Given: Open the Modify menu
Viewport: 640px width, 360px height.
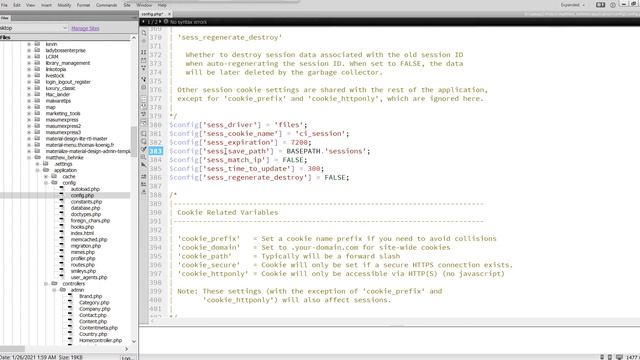Looking at the screenshot, I should point(64,5).
